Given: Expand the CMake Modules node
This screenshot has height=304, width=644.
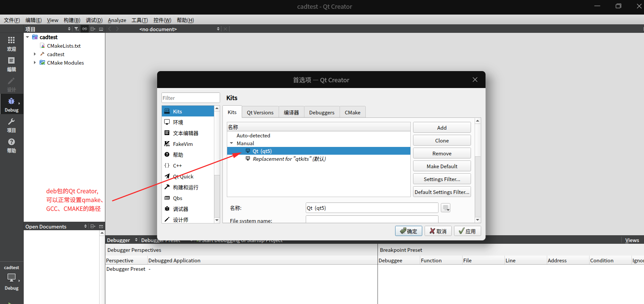Looking at the screenshot, I should coord(35,63).
